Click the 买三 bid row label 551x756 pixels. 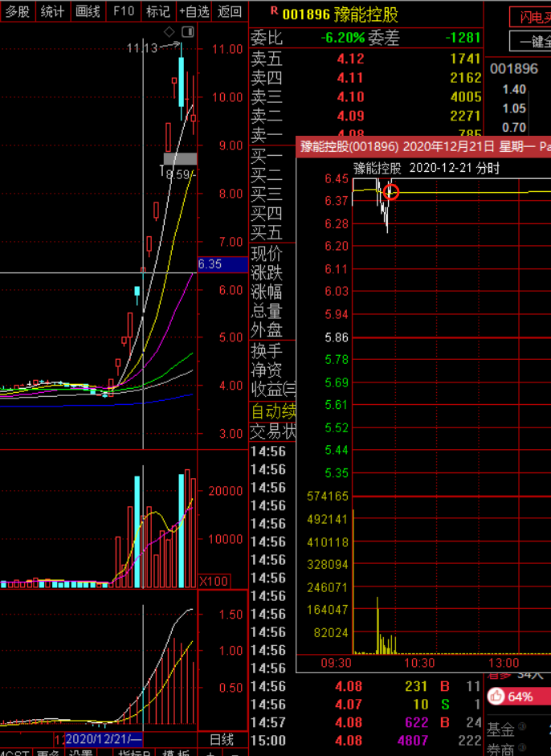pos(267,194)
